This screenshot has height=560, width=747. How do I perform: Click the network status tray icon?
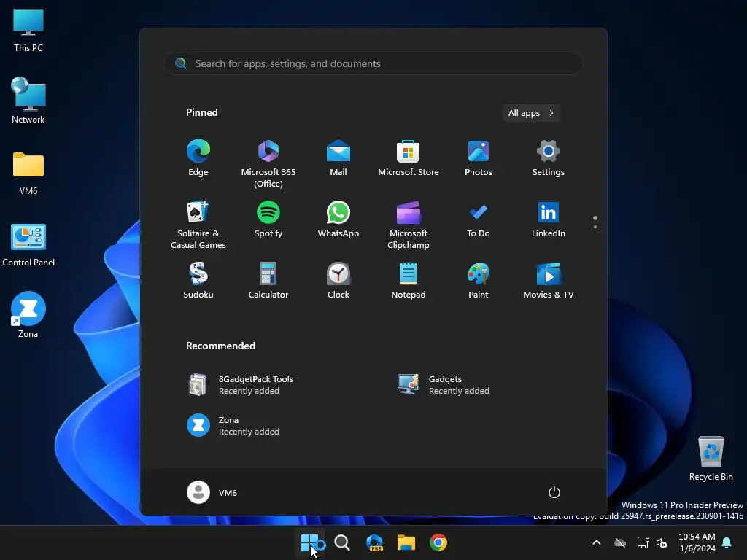pos(643,542)
